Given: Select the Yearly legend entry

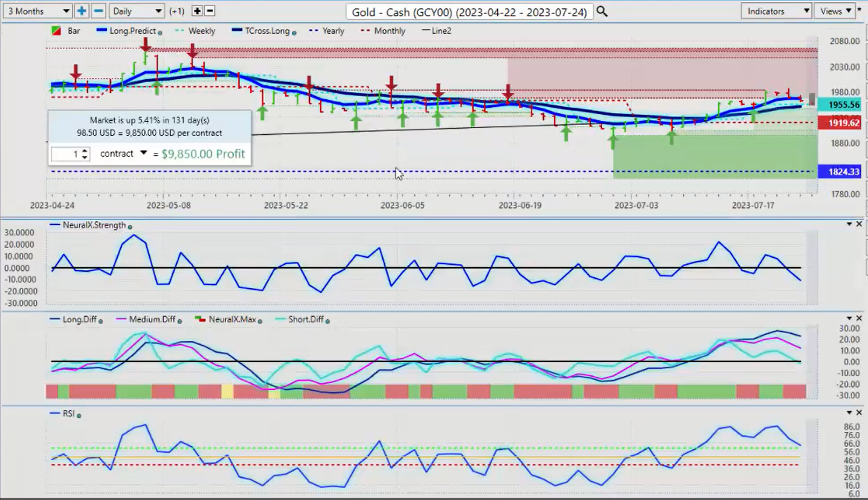Looking at the screenshot, I should tap(326, 31).
